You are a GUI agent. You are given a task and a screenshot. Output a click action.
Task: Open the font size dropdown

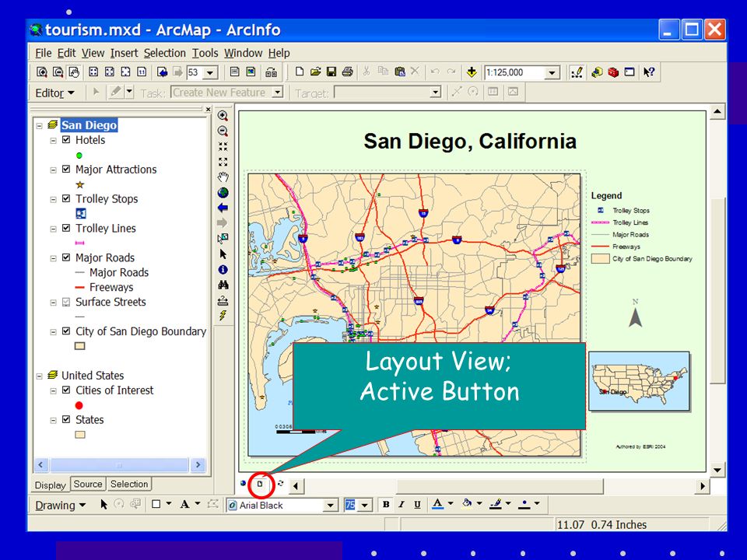364,506
